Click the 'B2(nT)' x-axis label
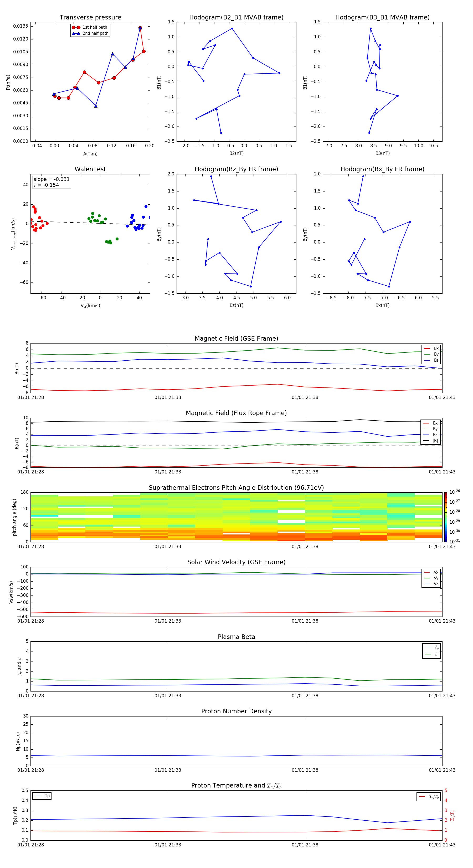This screenshot has height=868, width=473. tap(236, 153)
